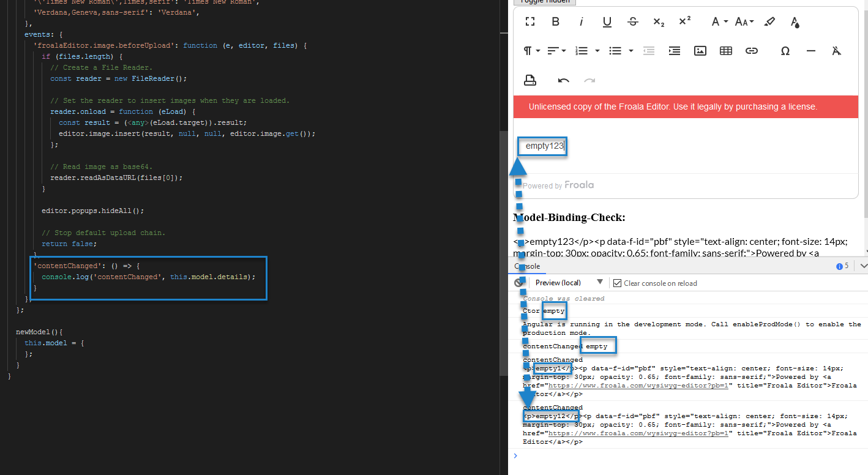Viewport: 868px width, 475px height.
Task: Click the strikethrough icon
Action: point(632,21)
